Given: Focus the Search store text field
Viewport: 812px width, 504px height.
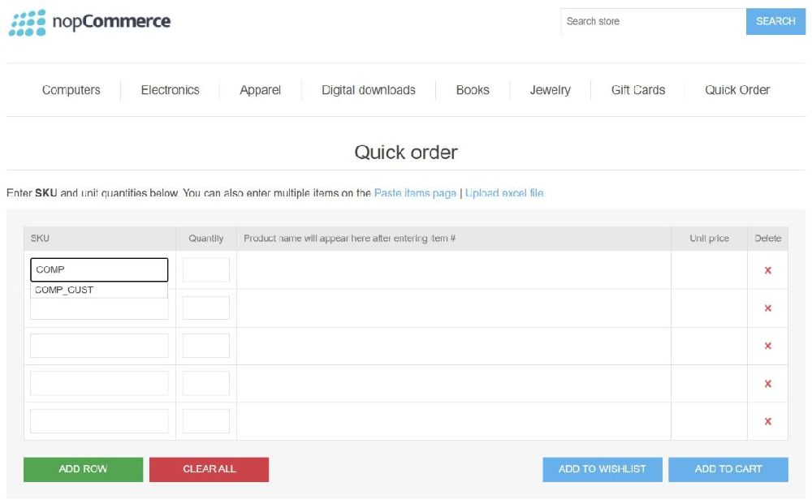Looking at the screenshot, I should pyautogui.click(x=652, y=21).
